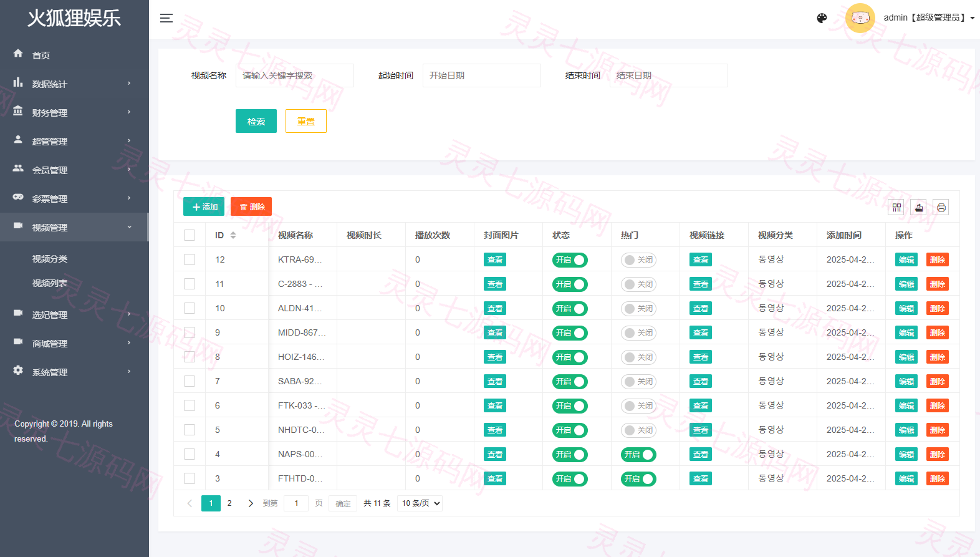
Task: Turn off 热门 switch for NAPS-00 row
Action: tap(638, 455)
